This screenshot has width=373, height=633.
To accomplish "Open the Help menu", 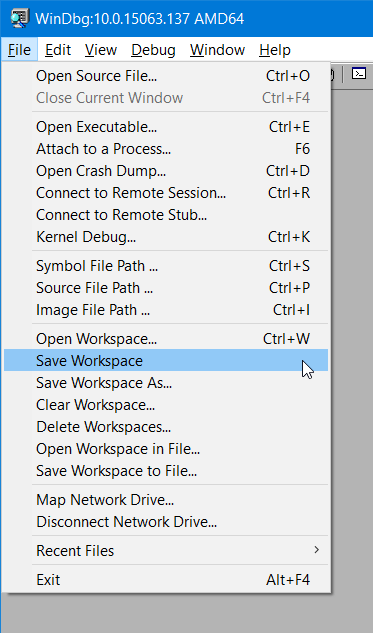I will pos(275,50).
